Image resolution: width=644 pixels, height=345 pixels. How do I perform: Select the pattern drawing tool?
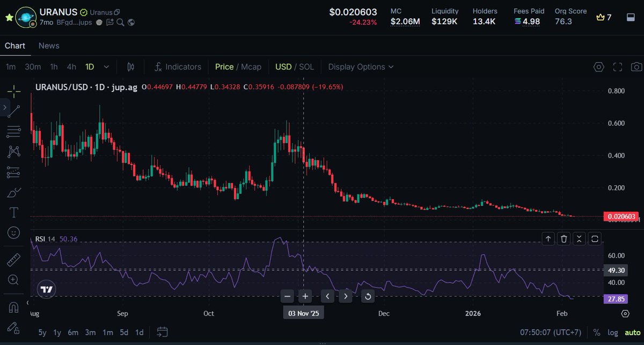pos(14,152)
